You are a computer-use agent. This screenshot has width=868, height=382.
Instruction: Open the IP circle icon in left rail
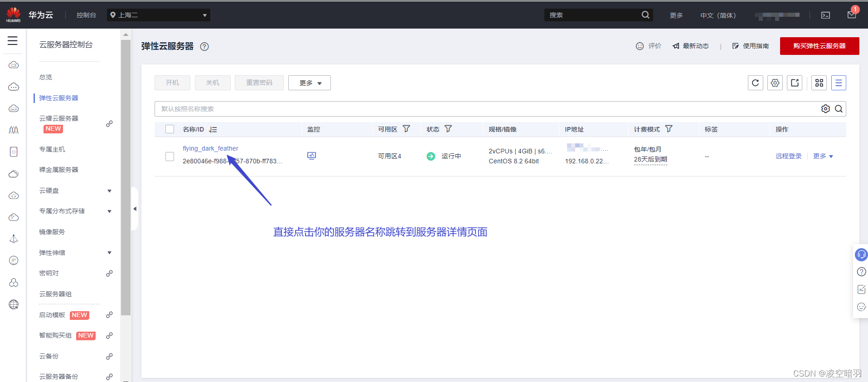coord(14,260)
